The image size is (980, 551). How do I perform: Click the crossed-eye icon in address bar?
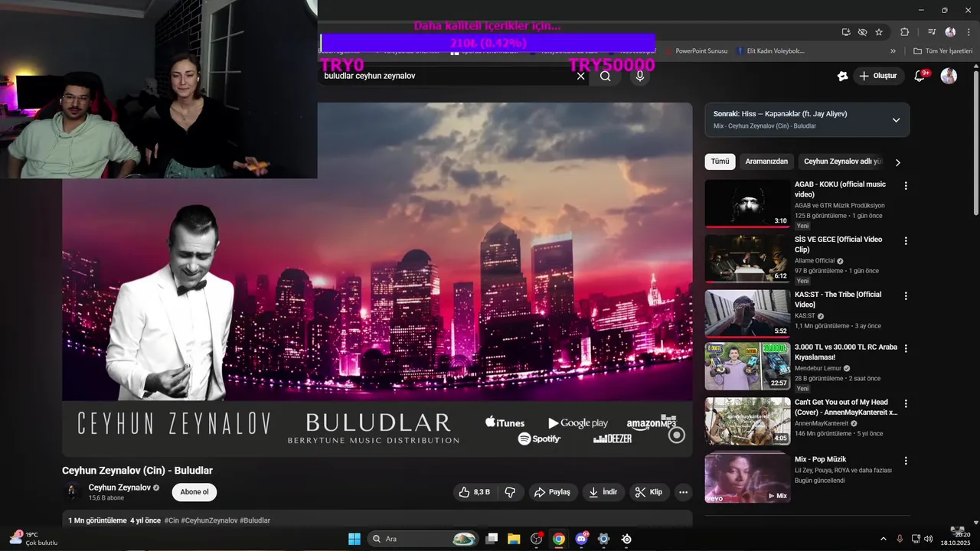point(862,32)
